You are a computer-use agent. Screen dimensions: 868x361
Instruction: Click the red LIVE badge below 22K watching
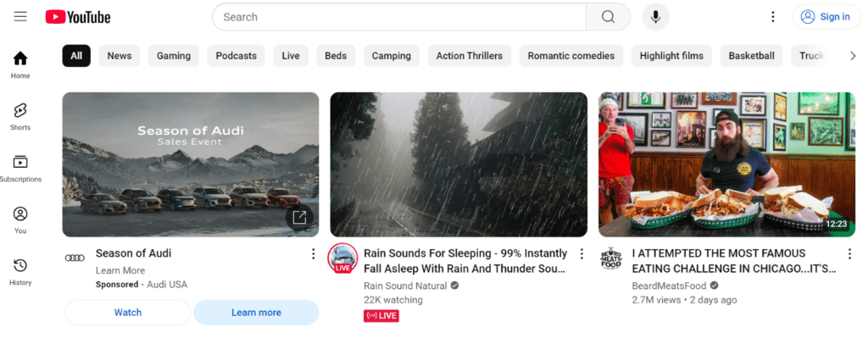381,315
